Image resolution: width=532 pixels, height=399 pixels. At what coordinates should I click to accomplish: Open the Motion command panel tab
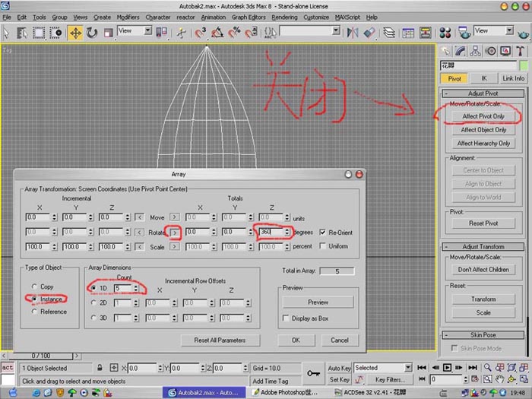491,51
